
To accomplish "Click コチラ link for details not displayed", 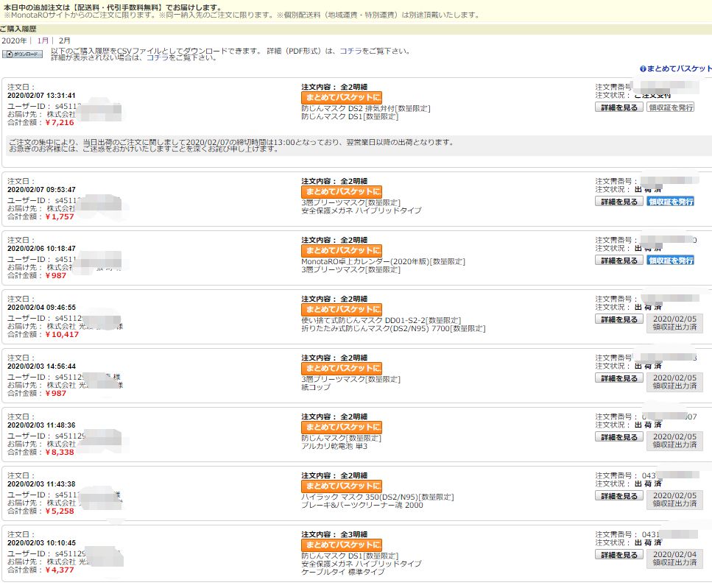I will tap(157, 57).
